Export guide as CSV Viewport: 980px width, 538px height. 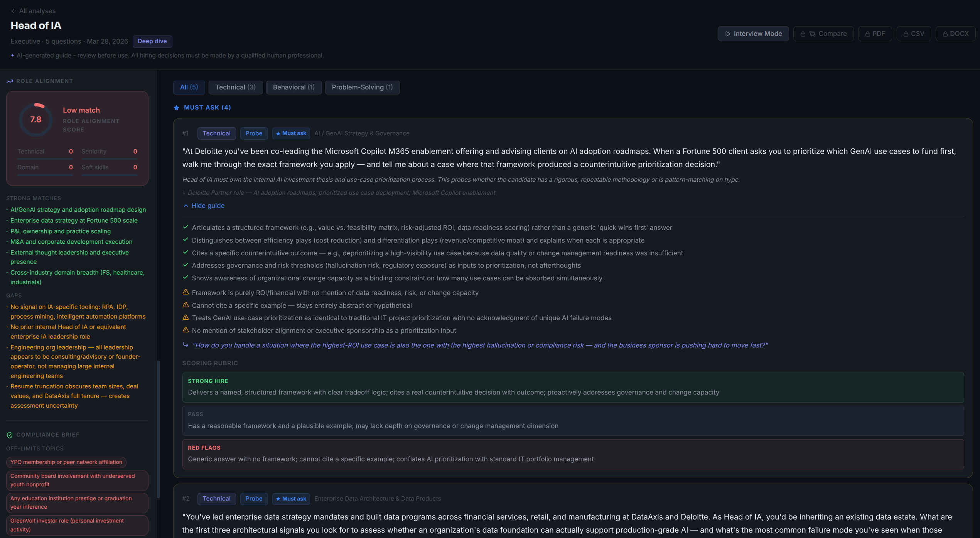tap(914, 34)
